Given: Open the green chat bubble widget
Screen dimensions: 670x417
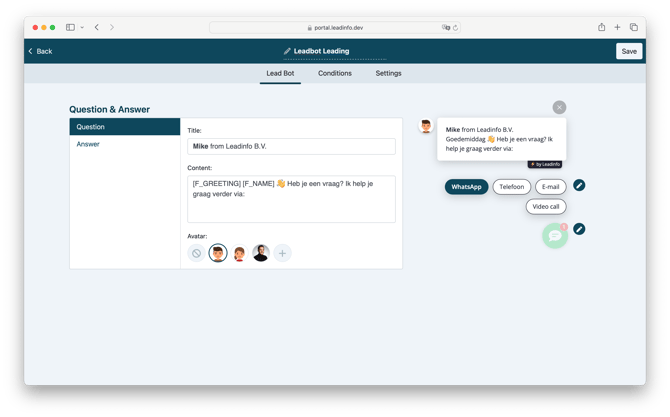Looking at the screenshot, I should (x=555, y=236).
